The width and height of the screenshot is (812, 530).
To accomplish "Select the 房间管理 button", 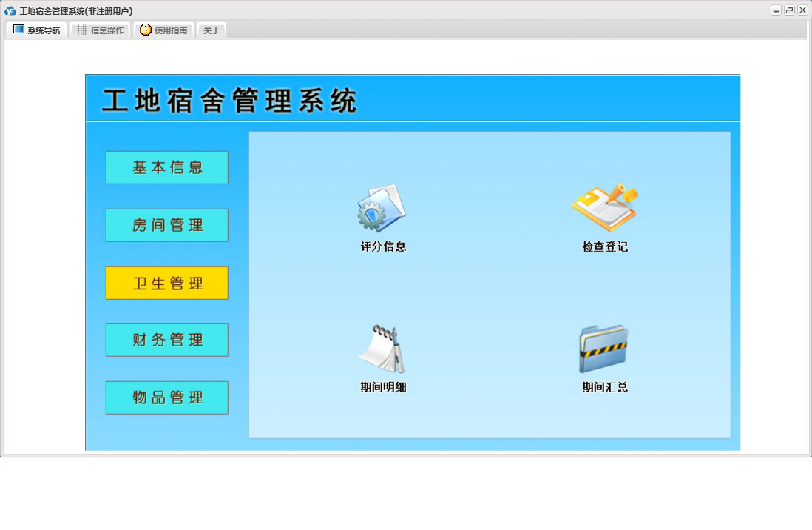I will [166, 225].
